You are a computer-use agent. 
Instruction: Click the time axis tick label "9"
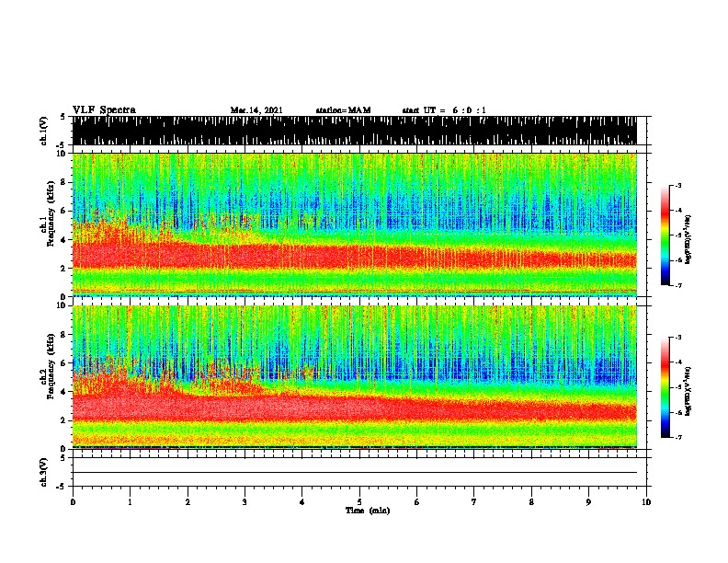point(588,502)
